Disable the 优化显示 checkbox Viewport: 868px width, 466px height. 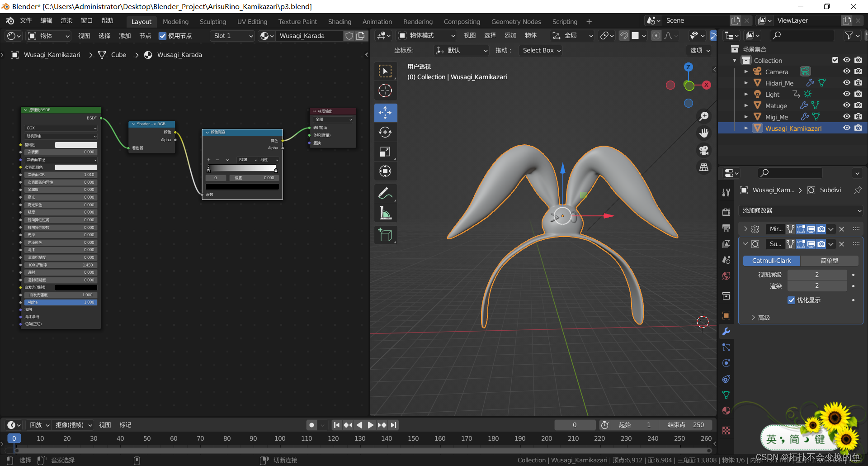coord(791,300)
